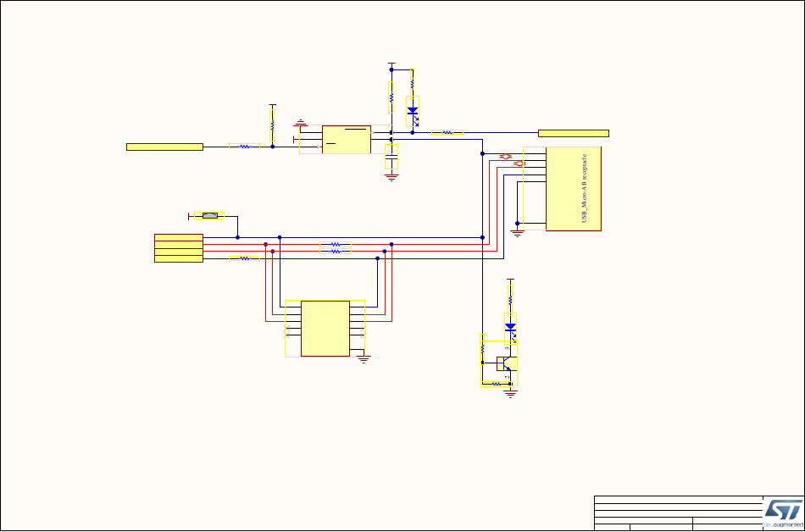The image size is (805, 532).
Task: Click the blank yellow port label at upper right
Action: (x=574, y=132)
